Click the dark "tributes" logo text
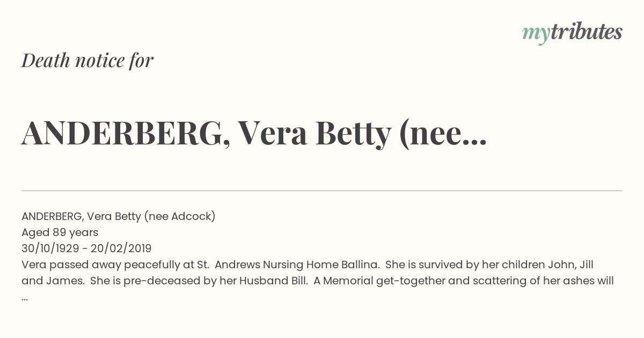Image resolution: width=644 pixels, height=338 pixels. coord(586,32)
